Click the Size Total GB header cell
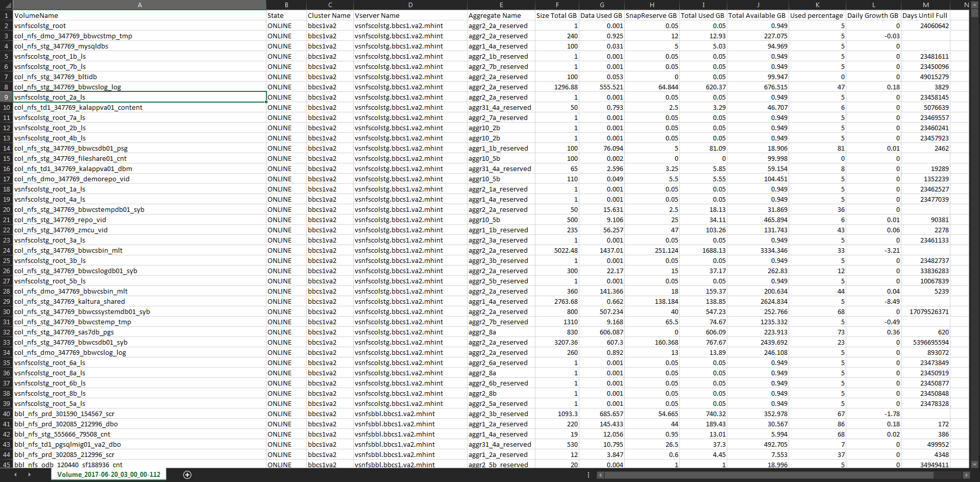Viewport: 980px width, 482px height. point(557,15)
